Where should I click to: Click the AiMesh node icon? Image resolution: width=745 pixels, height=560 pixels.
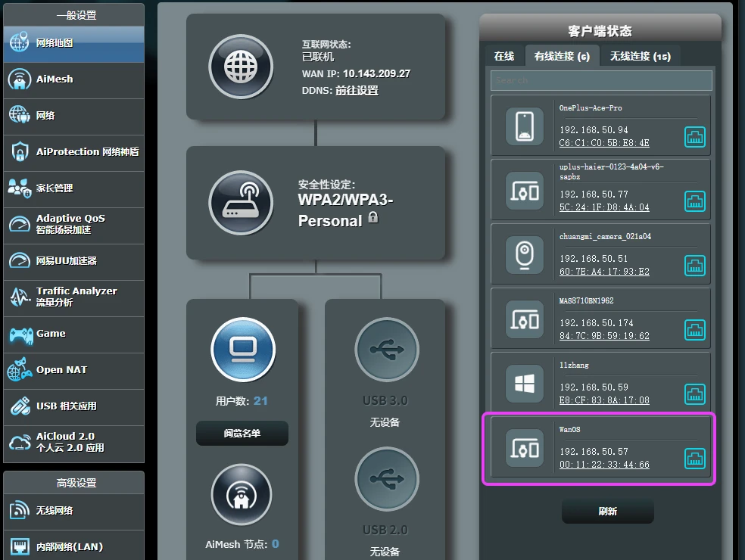tap(242, 495)
